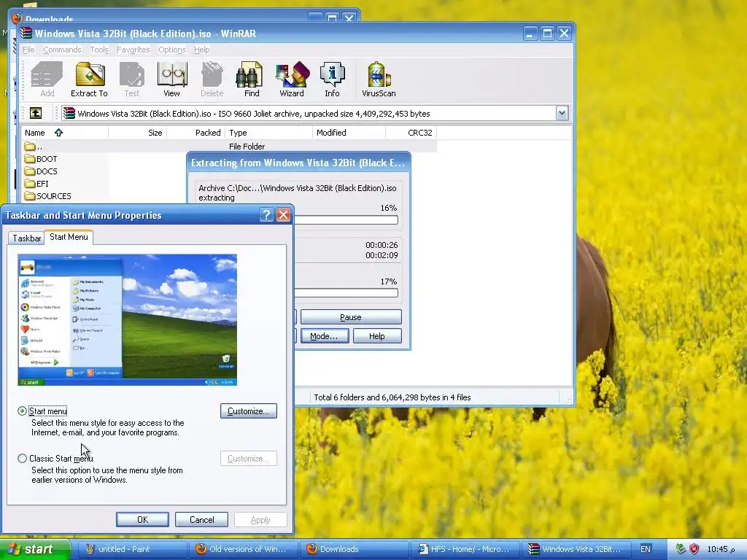
Task: Open the Favorites menu
Action: 133,50
